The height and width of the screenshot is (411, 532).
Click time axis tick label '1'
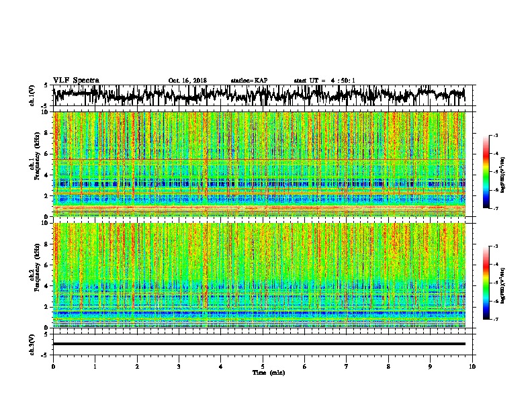(x=95, y=367)
